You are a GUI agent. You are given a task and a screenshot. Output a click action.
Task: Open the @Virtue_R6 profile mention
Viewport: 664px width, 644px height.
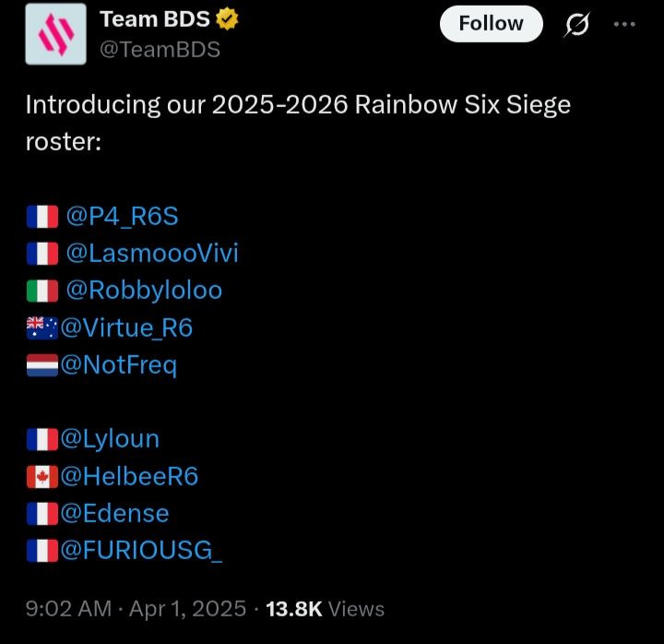126,328
